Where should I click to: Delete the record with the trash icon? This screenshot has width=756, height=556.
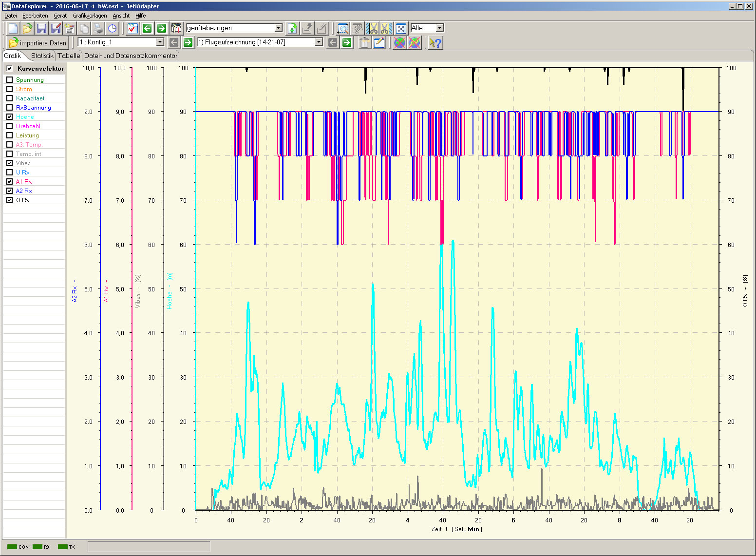(x=364, y=43)
